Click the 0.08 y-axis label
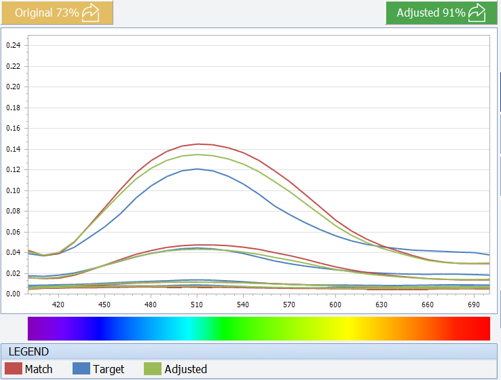The height and width of the screenshot is (380, 501). pyautogui.click(x=13, y=211)
